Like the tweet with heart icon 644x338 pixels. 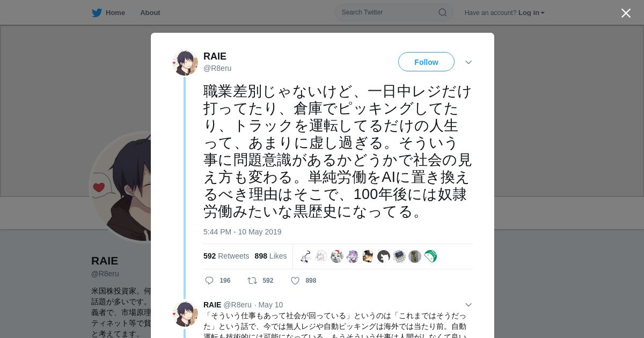point(295,281)
